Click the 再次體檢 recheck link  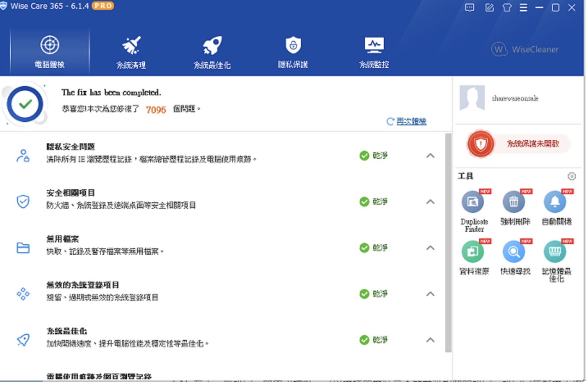point(411,121)
